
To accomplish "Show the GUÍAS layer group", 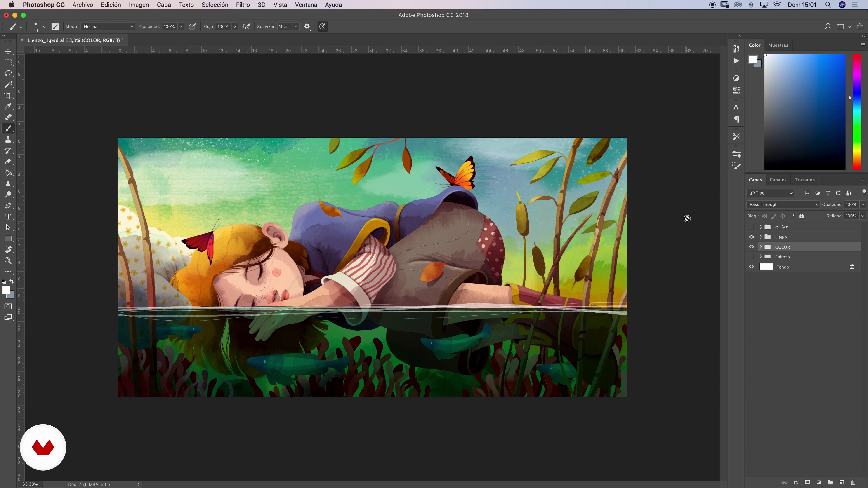I will pyautogui.click(x=751, y=227).
